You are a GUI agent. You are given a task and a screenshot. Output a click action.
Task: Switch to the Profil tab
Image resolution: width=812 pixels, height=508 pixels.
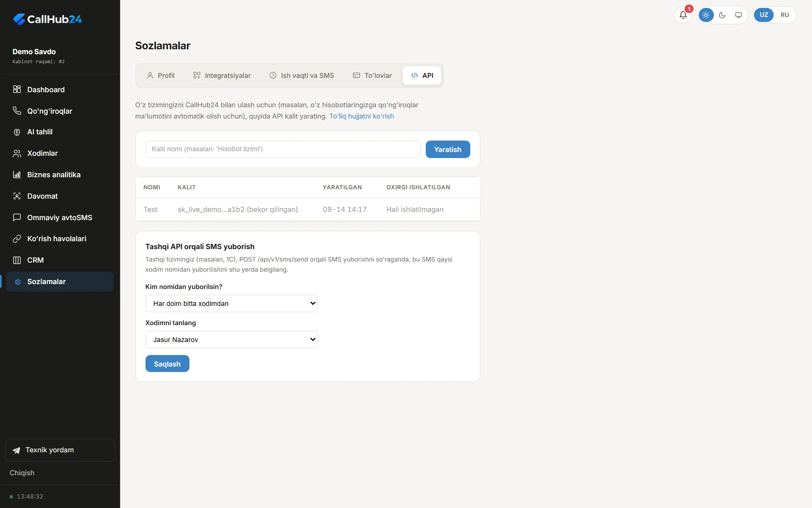click(x=161, y=76)
